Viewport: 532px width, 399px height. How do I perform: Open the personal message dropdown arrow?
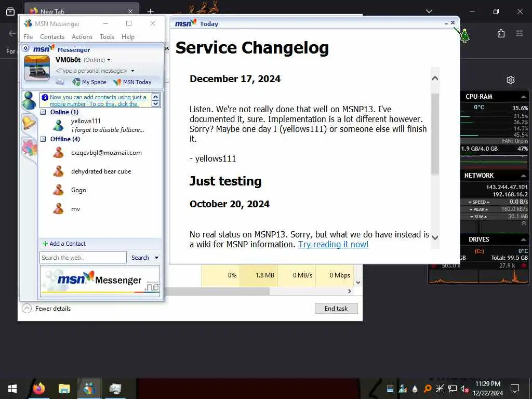pyautogui.click(x=132, y=71)
